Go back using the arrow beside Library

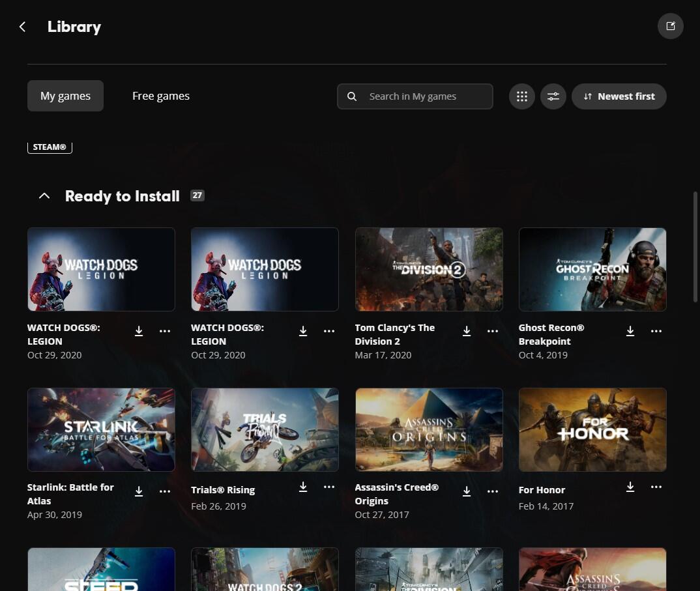pos(22,27)
